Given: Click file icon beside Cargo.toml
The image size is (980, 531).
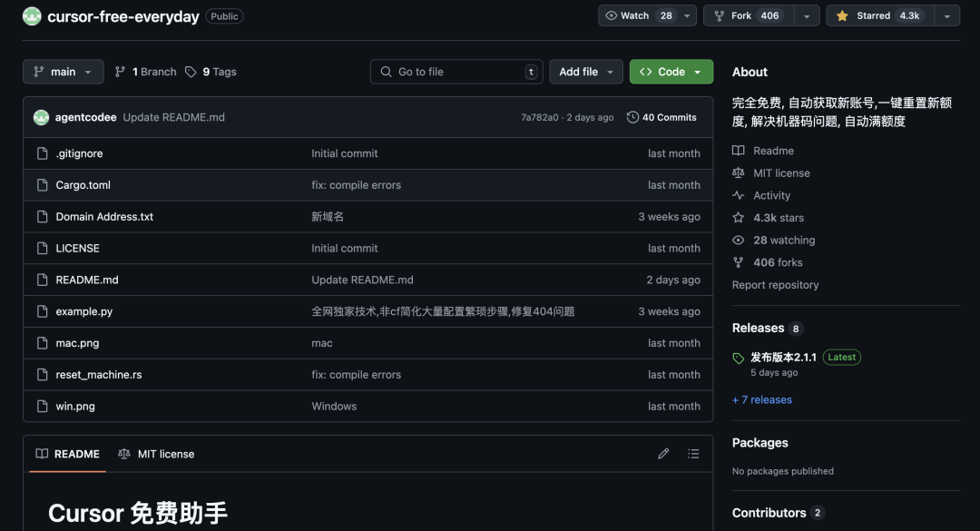Looking at the screenshot, I should tap(42, 185).
